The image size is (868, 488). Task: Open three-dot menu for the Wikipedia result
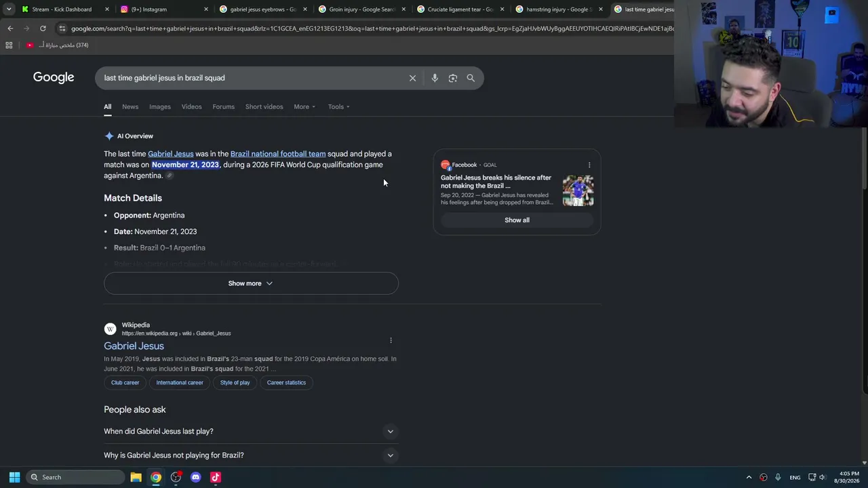point(391,340)
